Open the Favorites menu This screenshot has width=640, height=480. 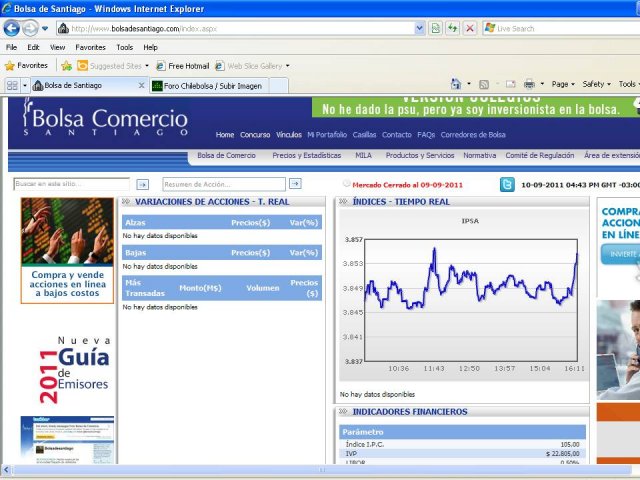click(90, 47)
